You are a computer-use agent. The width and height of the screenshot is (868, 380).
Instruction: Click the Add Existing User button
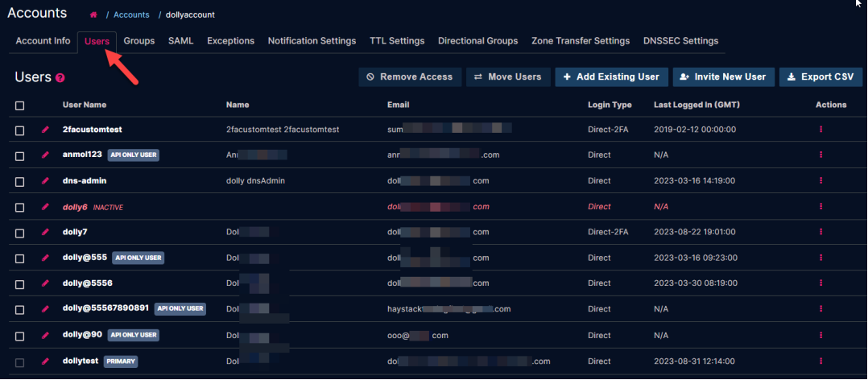coord(611,76)
